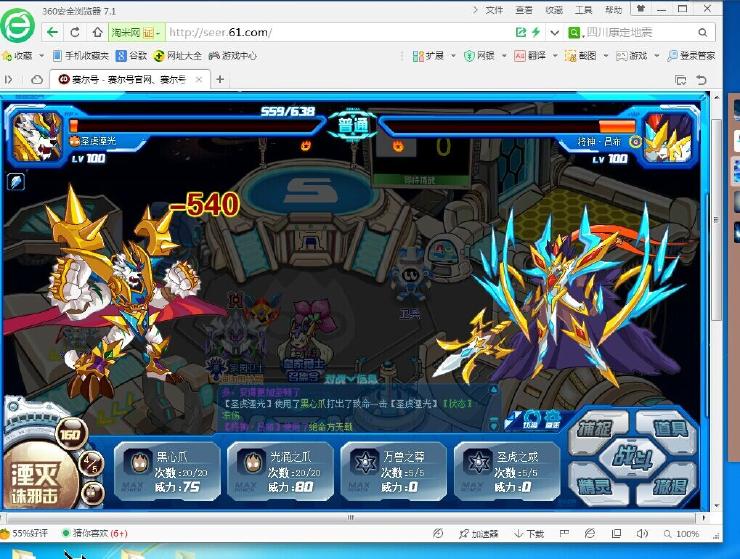Click the magnifier search icon
The image size is (740, 559).
703,33
